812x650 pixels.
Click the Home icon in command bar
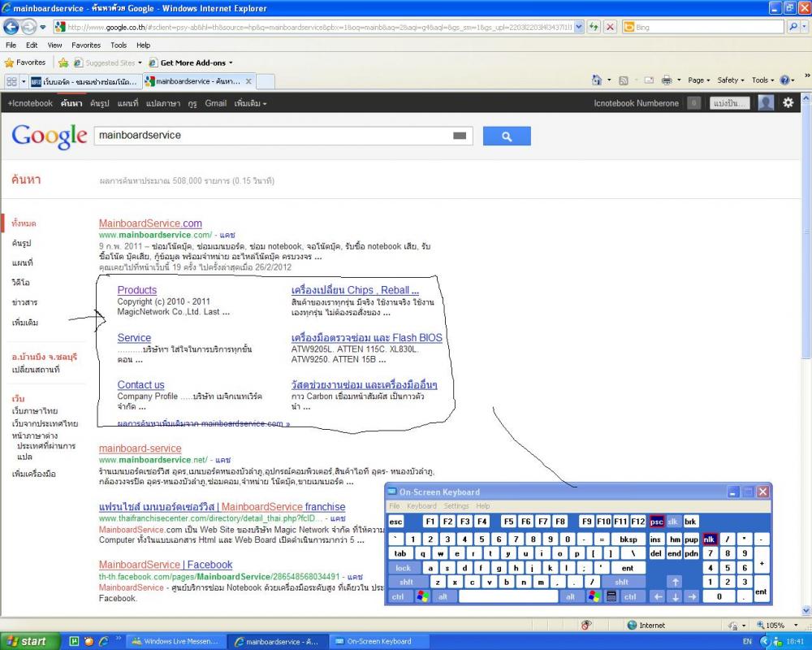click(x=597, y=80)
